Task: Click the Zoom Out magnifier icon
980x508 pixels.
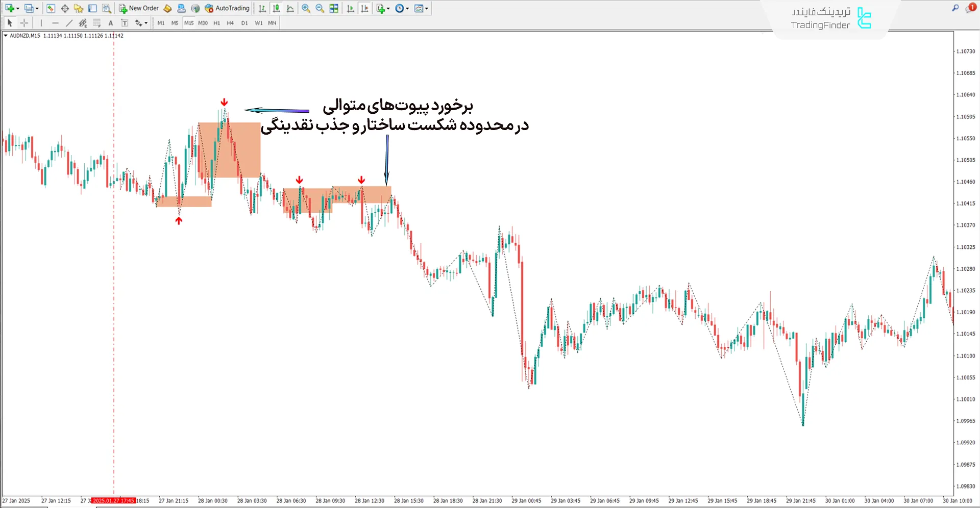Action: 320,8
